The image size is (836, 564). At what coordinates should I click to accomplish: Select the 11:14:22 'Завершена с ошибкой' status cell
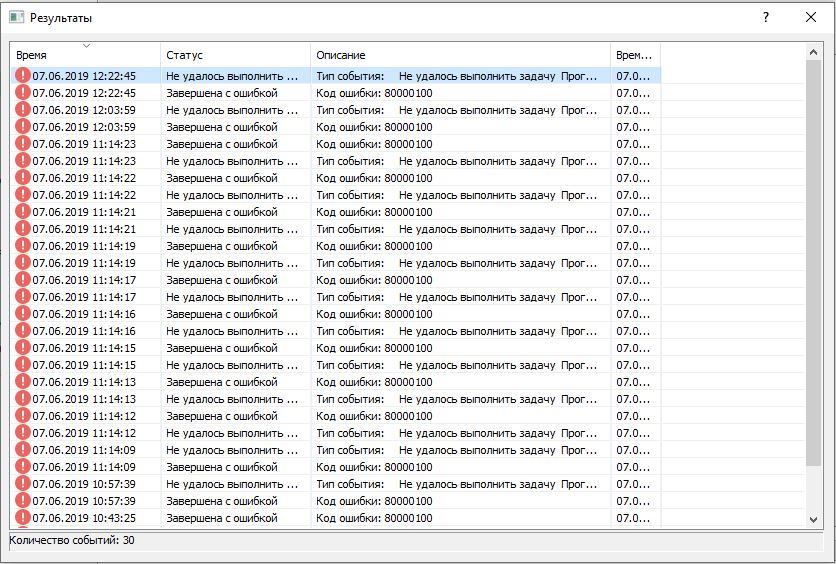[222, 178]
